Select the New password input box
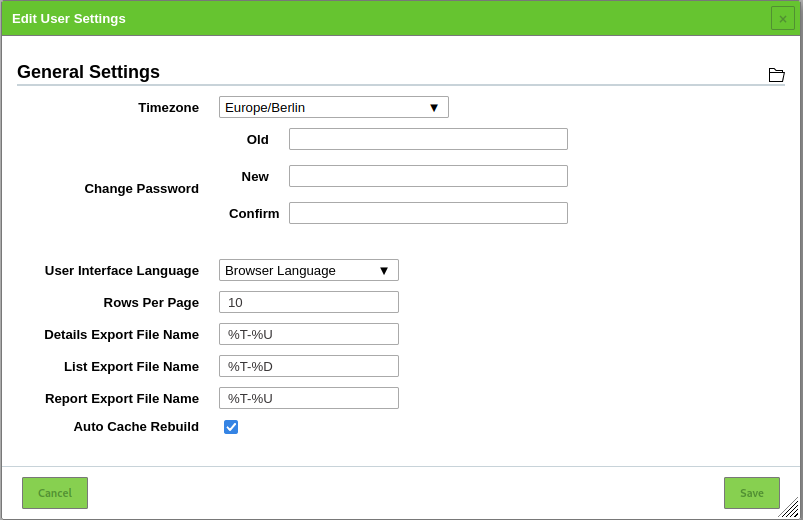The height and width of the screenshot is (520, 803). pyautogui.click(x=428, y=176)
